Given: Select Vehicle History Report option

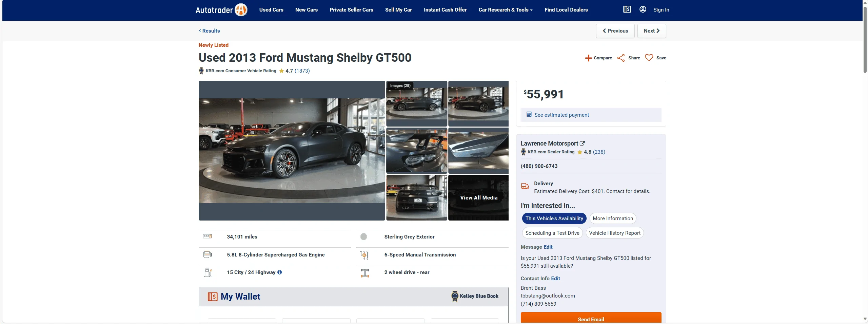Looking at the screenshot, I should click(x=615, y=233).
